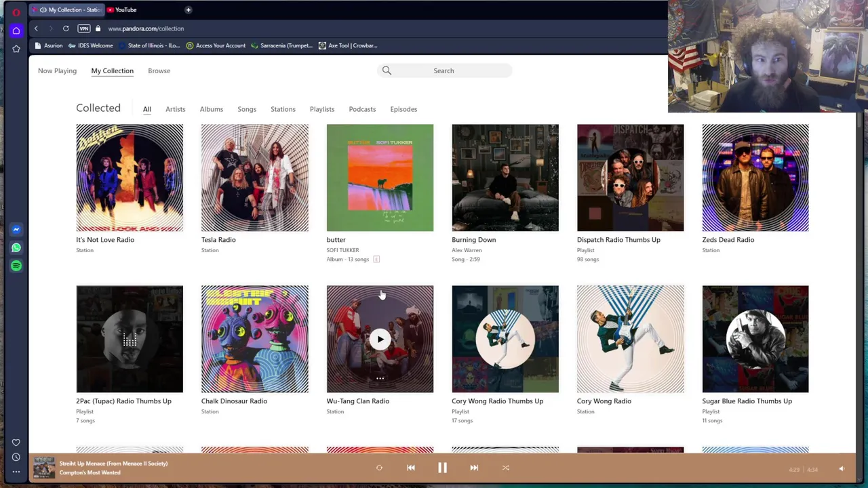The image size is (868, 488).
Task: Open the heart pinboards icon in sidebar
Action: [x=16, y=443]
